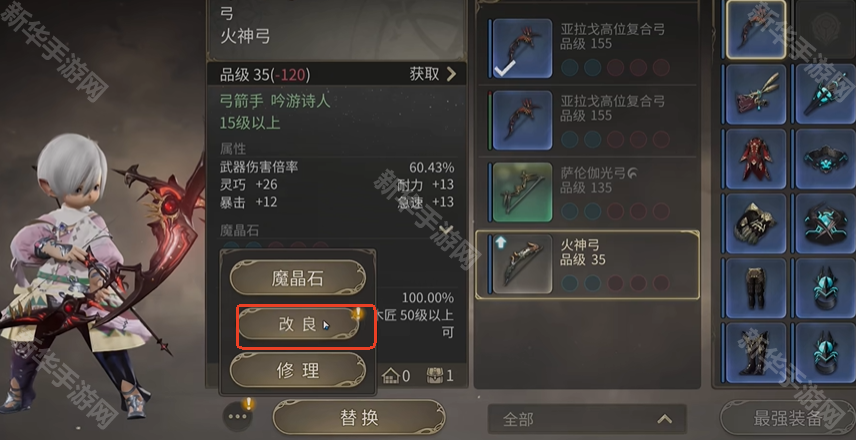856x440 pixels.
Task: Select the second 亚拉戈高位复合弓 item
Action: click(588, 121)
